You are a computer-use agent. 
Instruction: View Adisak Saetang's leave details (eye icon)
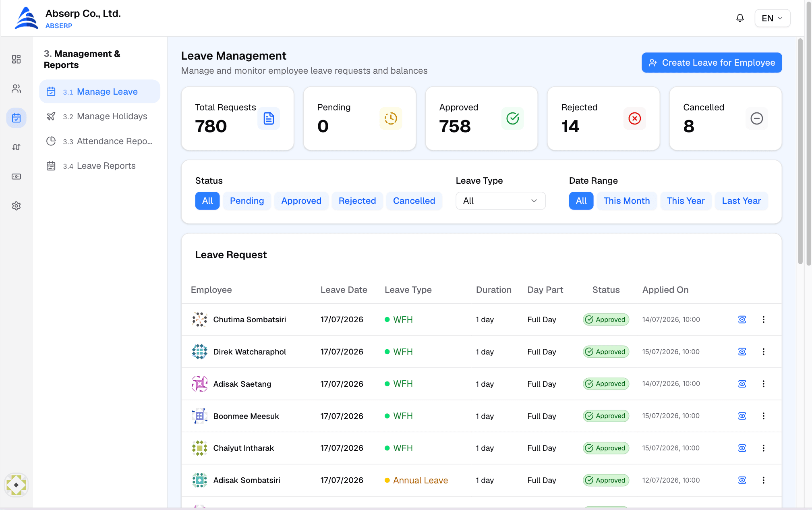tap(742, 384)
